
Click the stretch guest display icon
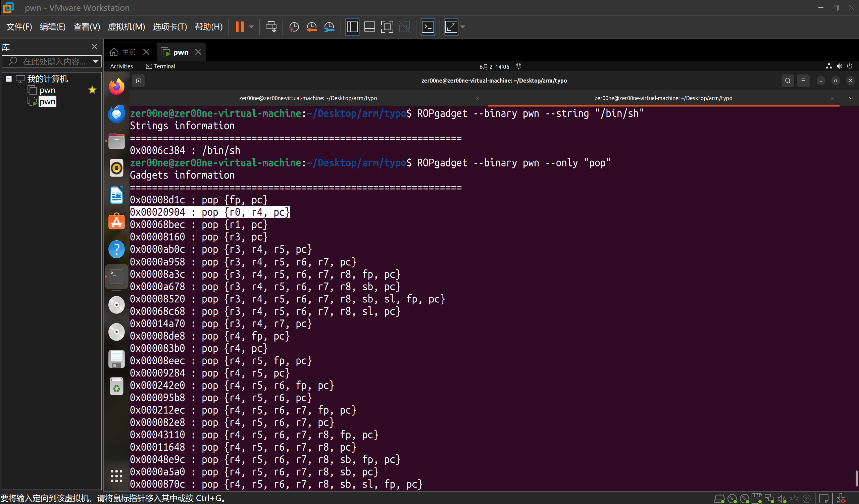click(451, 27)
